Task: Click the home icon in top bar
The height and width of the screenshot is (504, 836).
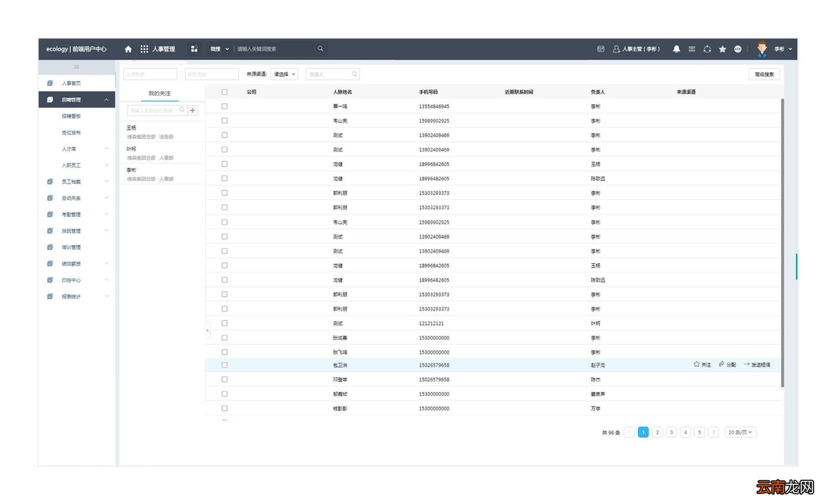Action: coord(128,49)
